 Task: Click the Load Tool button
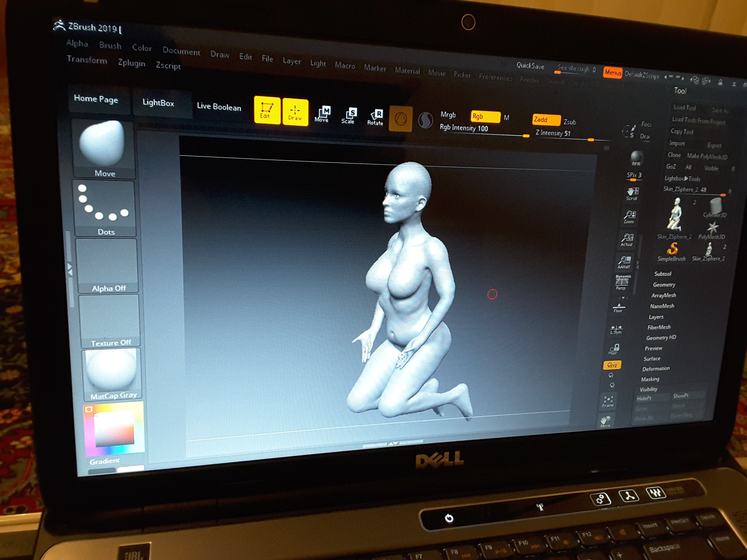tap(685, 107)
